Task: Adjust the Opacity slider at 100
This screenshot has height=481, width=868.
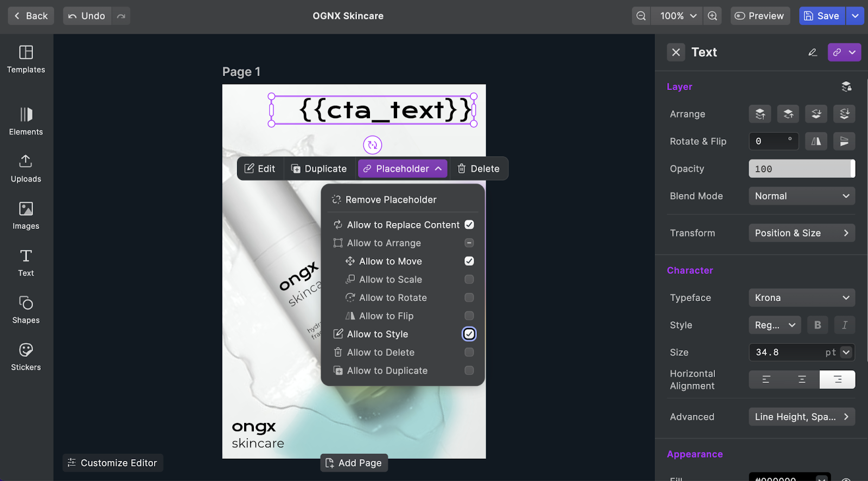Action: tap(802, 169)
